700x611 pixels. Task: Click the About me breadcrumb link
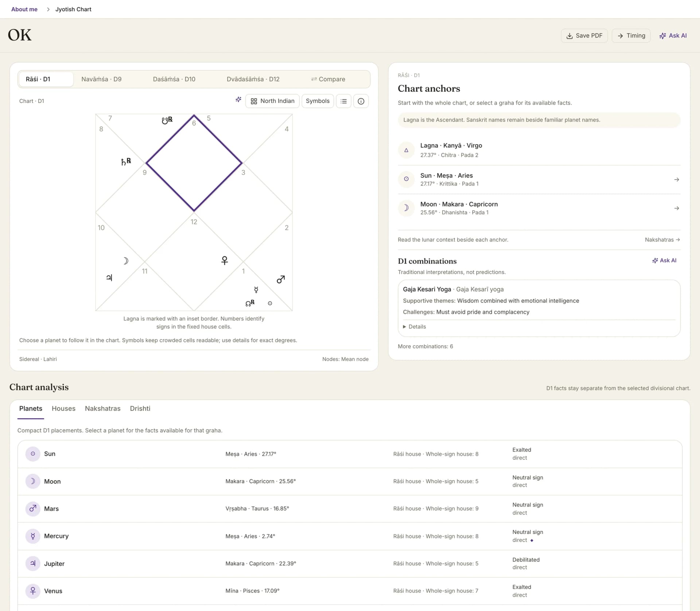point(24,9)
